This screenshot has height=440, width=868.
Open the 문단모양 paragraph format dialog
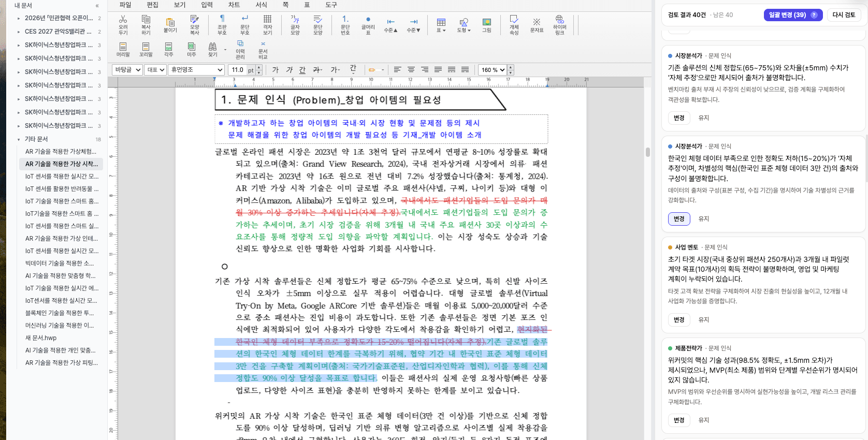(318, 24)
